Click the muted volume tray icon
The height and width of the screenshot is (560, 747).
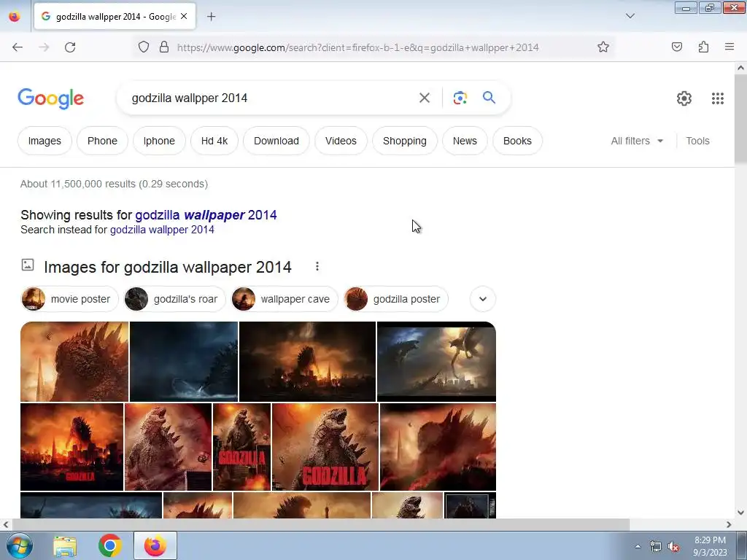673,547
